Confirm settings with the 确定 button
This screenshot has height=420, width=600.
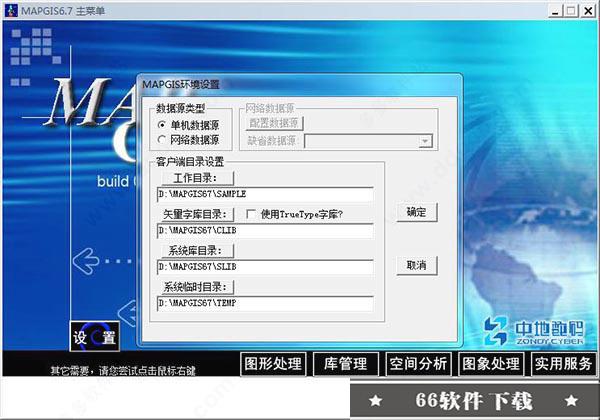pyautogui.click(x=417, y=212)
